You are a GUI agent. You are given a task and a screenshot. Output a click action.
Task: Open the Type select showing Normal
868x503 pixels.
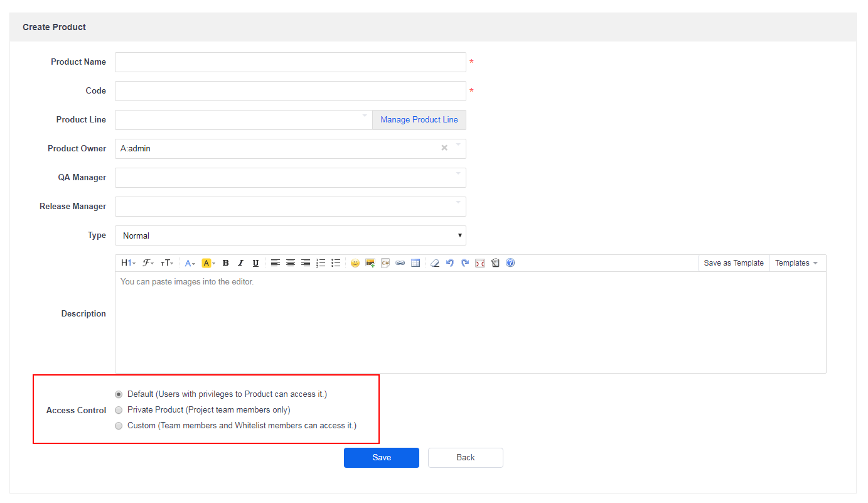[290, 235]
